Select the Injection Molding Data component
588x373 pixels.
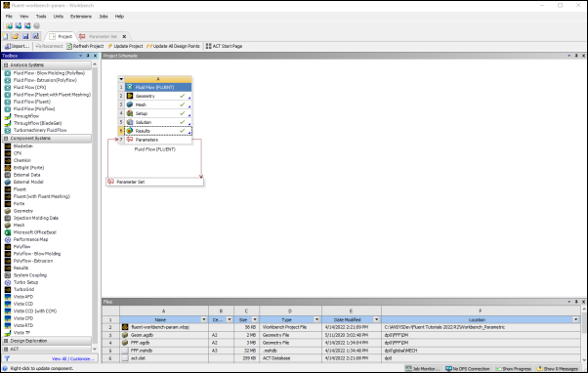(35, 218)
